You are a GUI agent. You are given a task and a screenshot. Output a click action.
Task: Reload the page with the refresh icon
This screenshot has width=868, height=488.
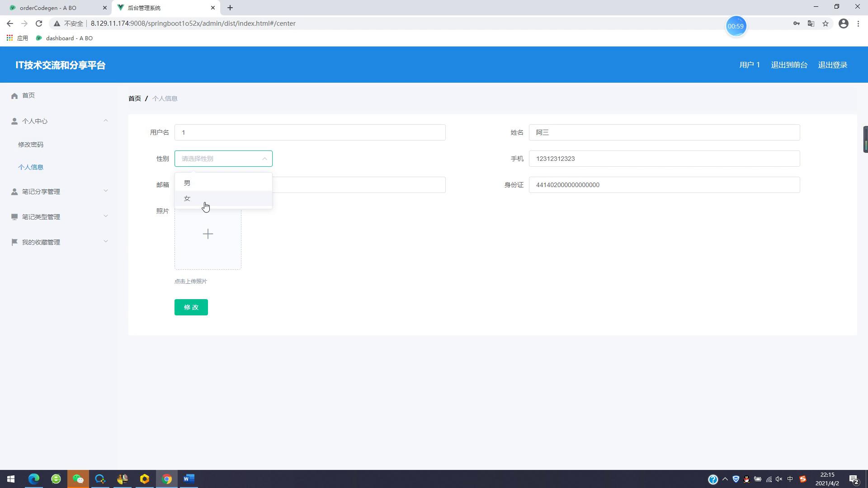39,23
